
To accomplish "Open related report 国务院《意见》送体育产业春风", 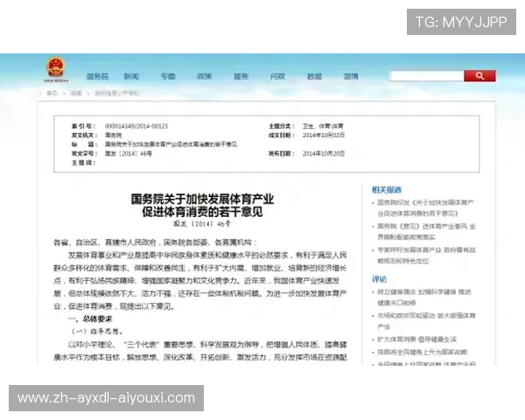I will pos(426,231).
